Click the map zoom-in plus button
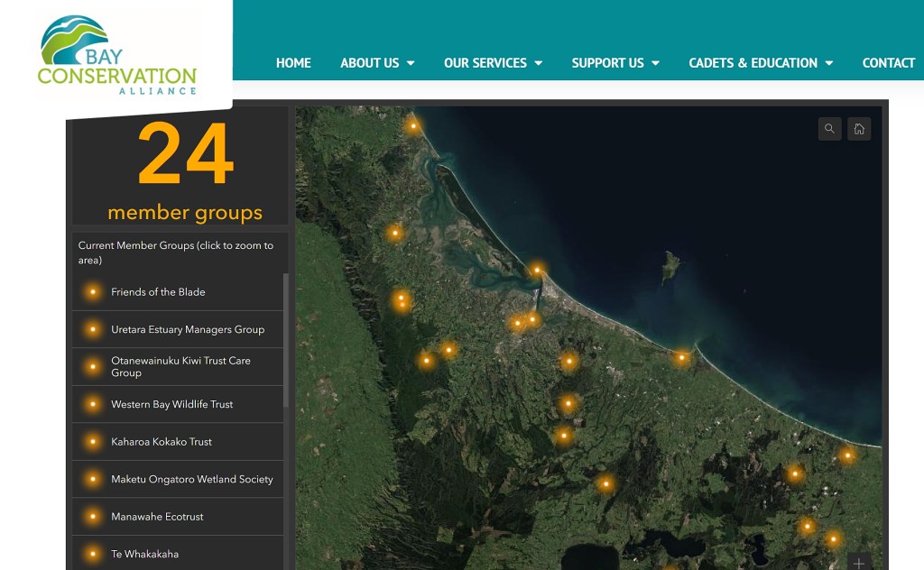The height and width of the screenshot is (570, 924). pos(858,563)
